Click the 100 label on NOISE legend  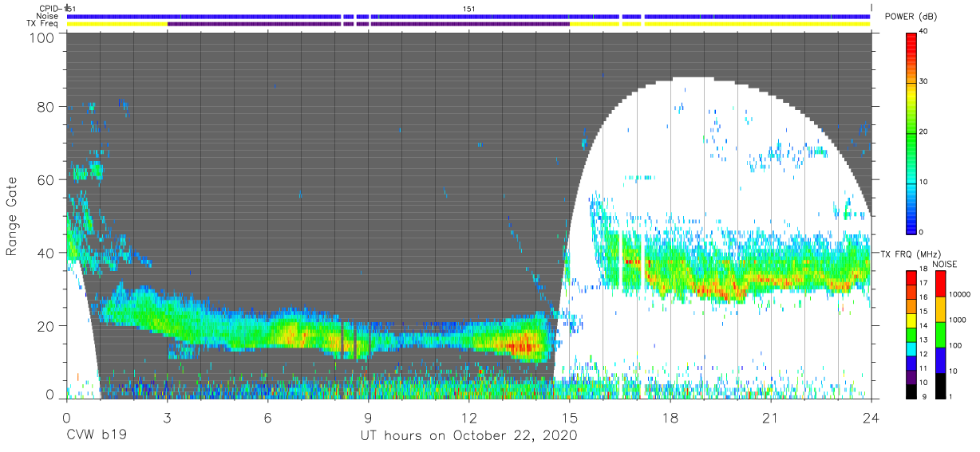pyautogui.click(x=954, y=345)
